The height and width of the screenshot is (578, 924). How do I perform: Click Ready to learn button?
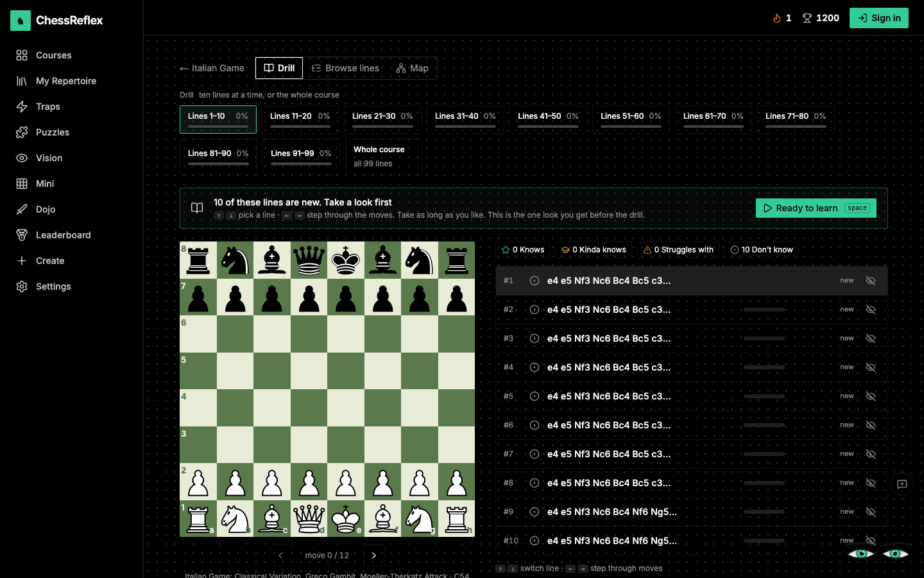816,208
